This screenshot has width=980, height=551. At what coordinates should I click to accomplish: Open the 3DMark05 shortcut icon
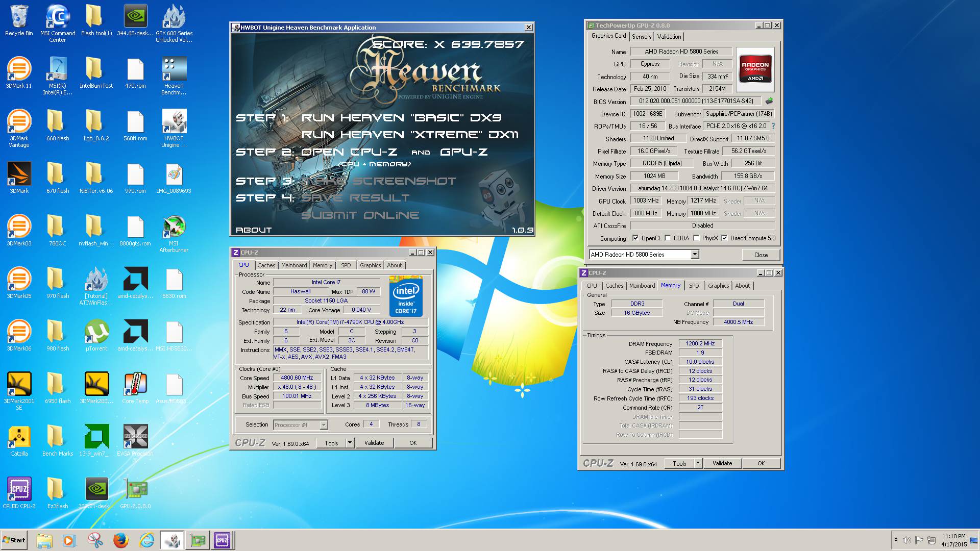coord(19,283)
